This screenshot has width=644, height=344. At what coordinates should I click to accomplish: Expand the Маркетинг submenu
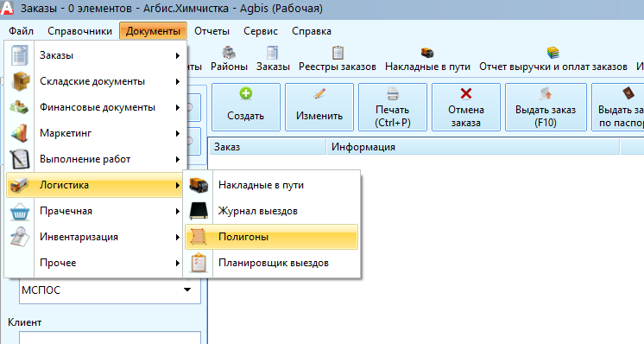95,133
